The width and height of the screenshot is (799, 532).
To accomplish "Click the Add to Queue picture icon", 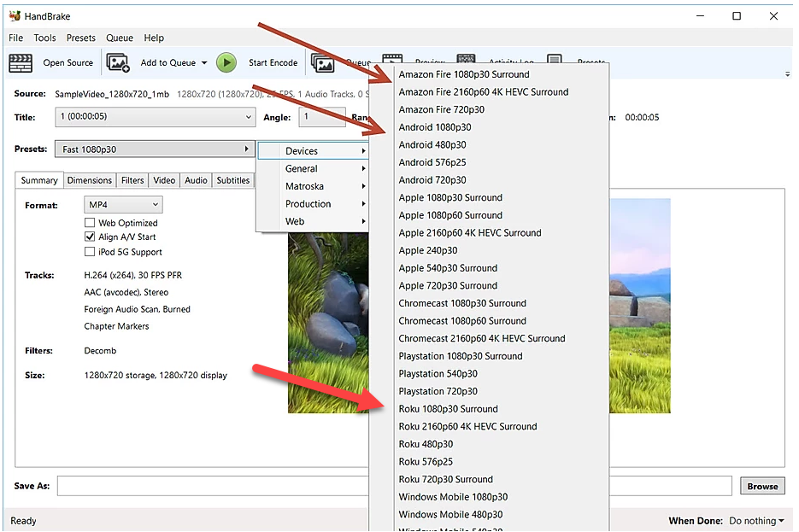I will (118, 63).
